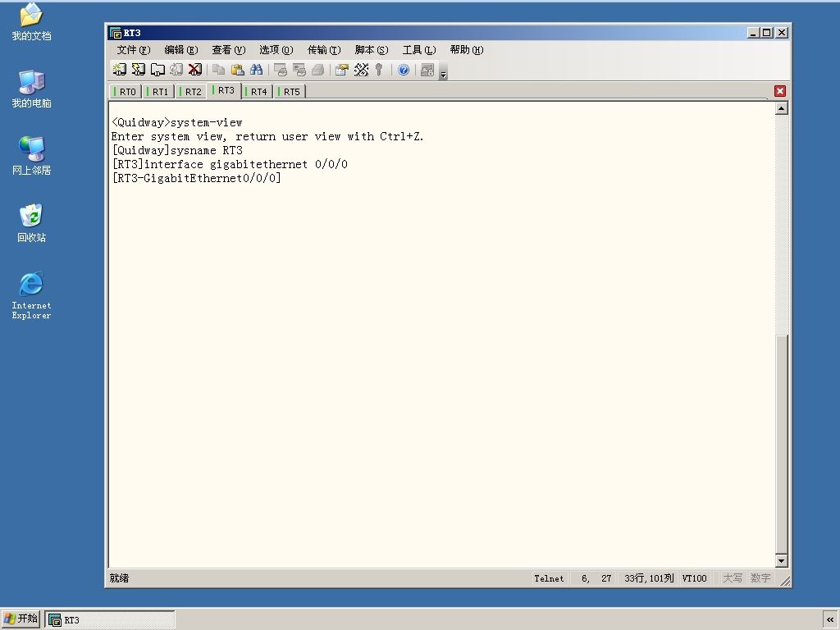Open Session Options from toolbar icon

click(342, 70)
